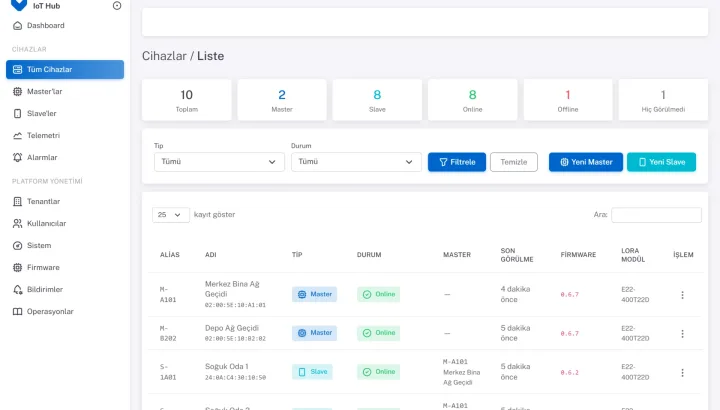Click Master badge icon for Merkez Bina

tap(302, 294)
